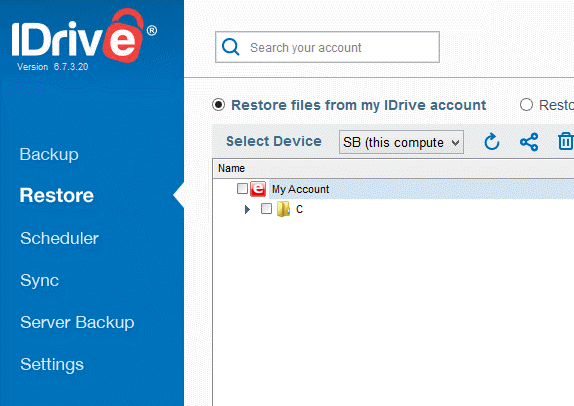
Task: Click the trash delete icon
Action: click(x=566, y=142)
